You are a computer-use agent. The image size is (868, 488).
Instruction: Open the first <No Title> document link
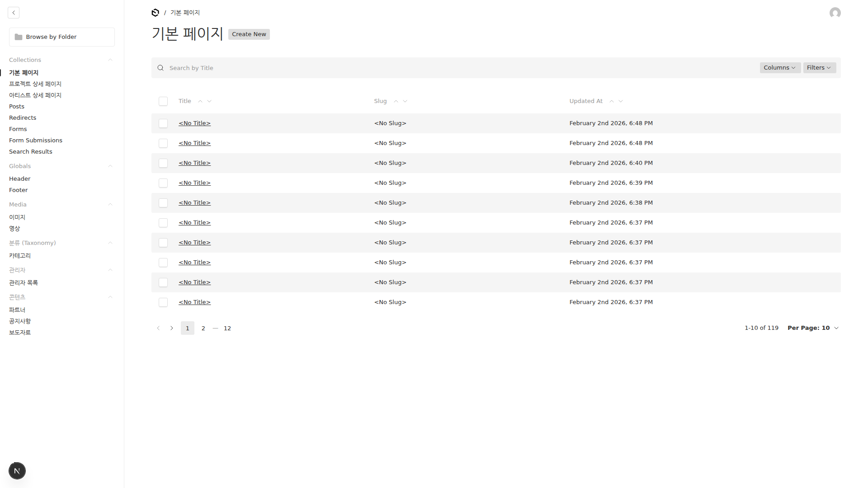[194, 123]
